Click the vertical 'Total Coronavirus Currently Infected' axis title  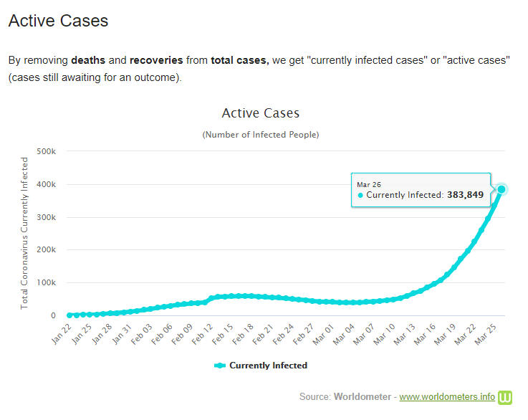pyautogui.click(x=24, y=233)
